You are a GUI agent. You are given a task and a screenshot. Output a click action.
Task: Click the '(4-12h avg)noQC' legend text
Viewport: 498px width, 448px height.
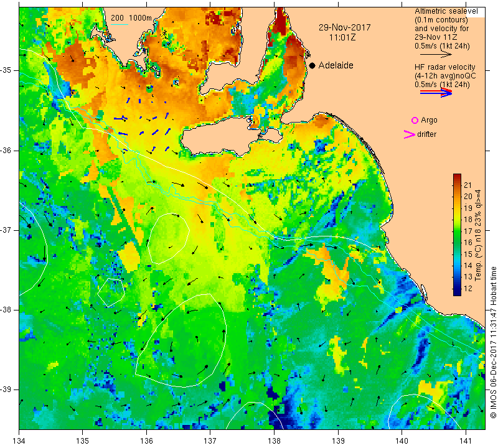[x=445, y=76]
